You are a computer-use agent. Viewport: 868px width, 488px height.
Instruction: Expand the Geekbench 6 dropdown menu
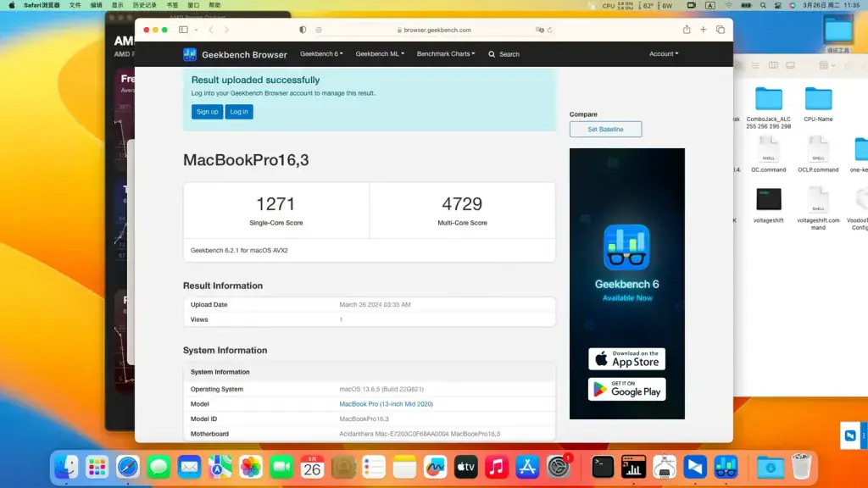pyautogui.click(x=321, y=53)
